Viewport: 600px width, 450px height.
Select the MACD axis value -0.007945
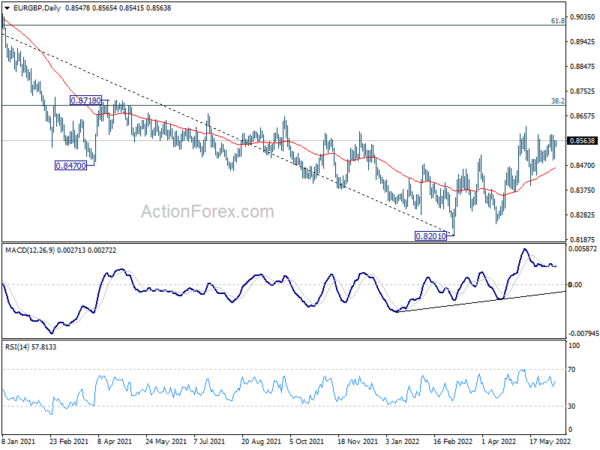click(584, 334)
